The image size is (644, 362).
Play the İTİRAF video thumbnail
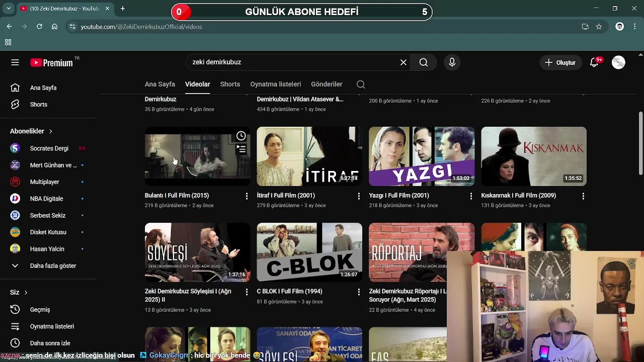pyautogui.click(x=309, y=156)
